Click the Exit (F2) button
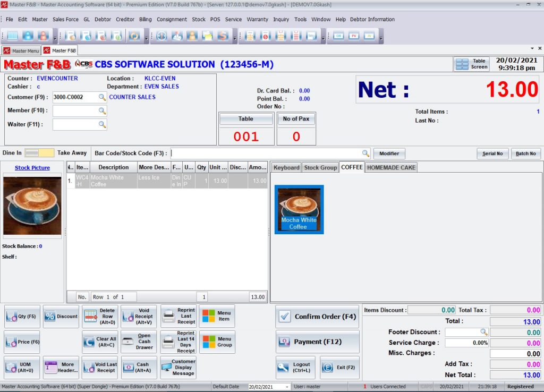 point(339,368)
